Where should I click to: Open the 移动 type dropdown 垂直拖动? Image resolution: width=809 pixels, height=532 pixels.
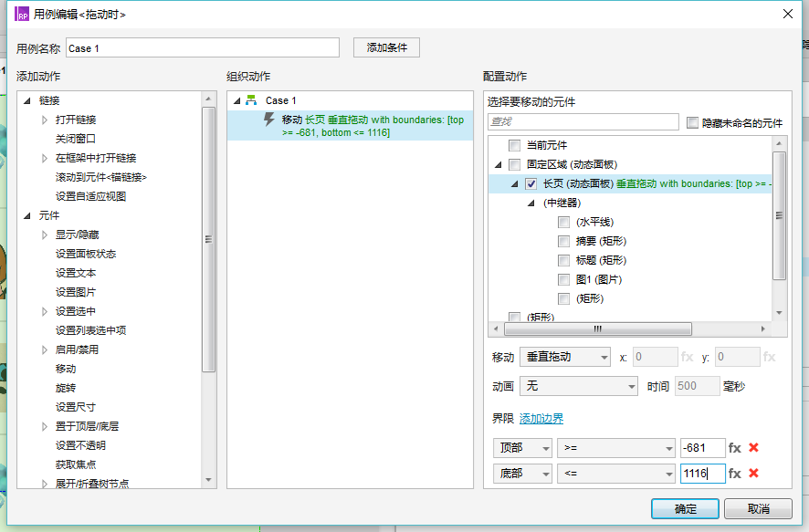tap(565, 357)
